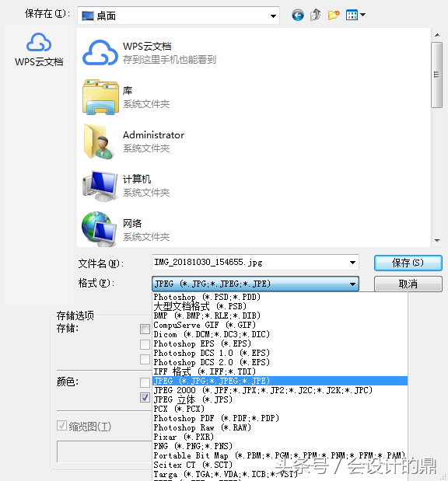
Task: Select the WPS云文档 cloud item in list
Action: (x=149, y=53)
